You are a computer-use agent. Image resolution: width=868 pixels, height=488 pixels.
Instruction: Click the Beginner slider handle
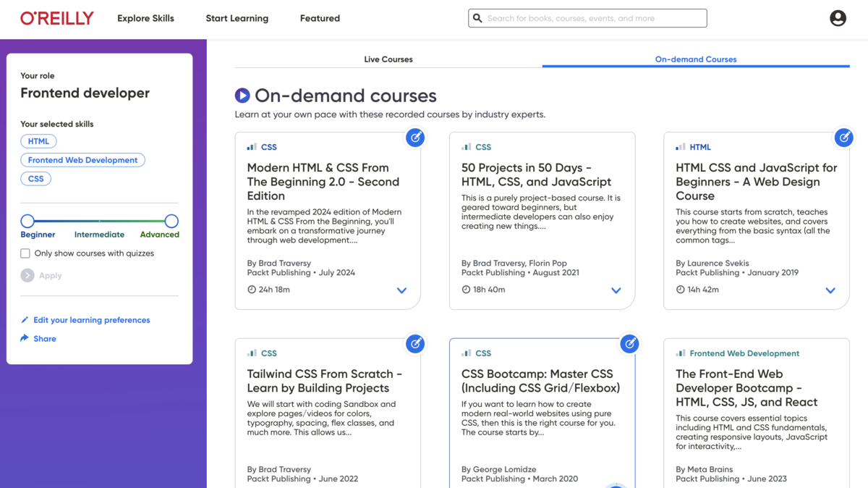click(x=27, y=221)
